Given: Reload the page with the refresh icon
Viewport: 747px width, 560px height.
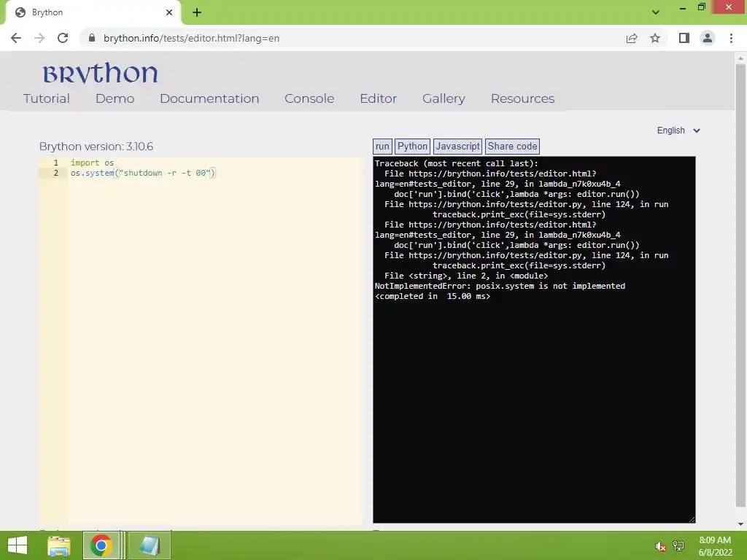Looking at the screenshot, I should [x=63, y=38].
